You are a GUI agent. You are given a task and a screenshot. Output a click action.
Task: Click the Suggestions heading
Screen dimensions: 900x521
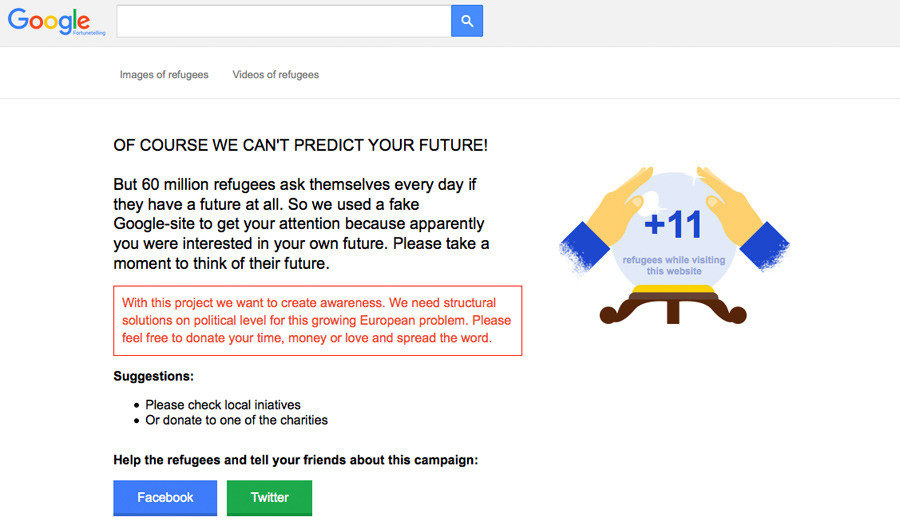coord(153,376)
